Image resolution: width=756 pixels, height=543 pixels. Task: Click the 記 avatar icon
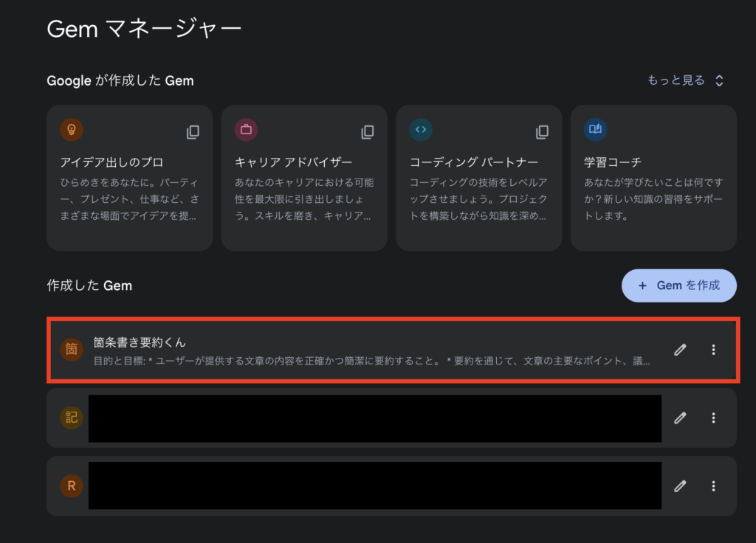pyautogui.click(x=72, y=418)
